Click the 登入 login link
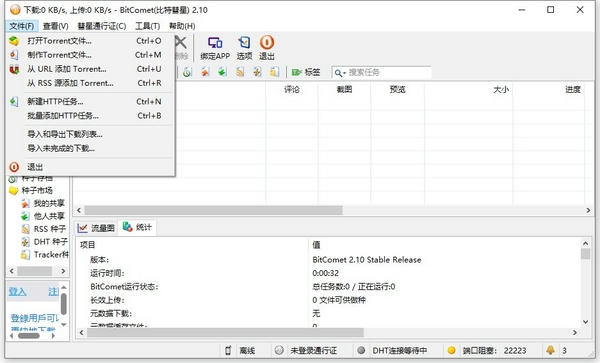The image size is (600, 363). [x=17, y=292]
